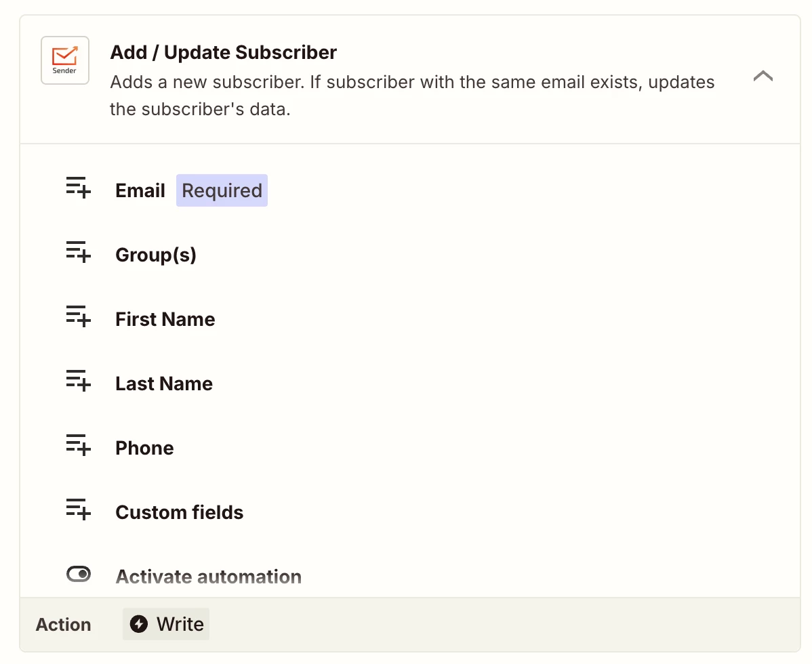Click the add-field icon beside Email

(x=78, y=188)
